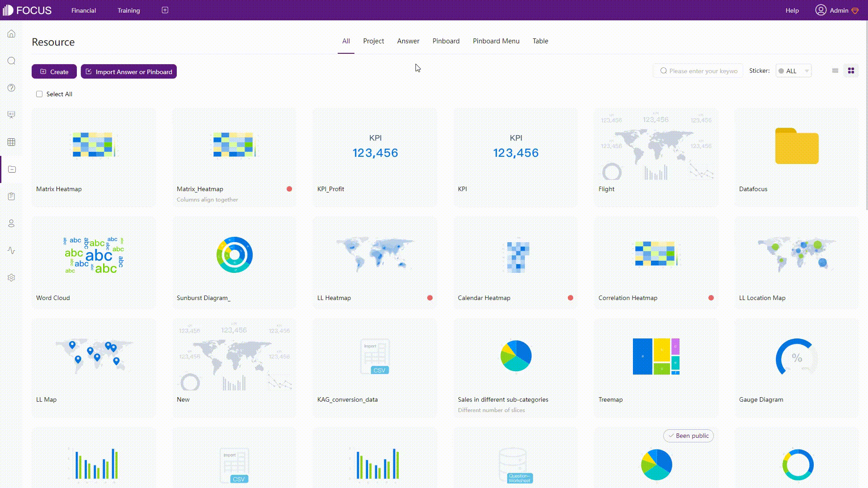The image size is (868, 488).
Task: Open the Treemap card thumbnail
Action: 656,357
